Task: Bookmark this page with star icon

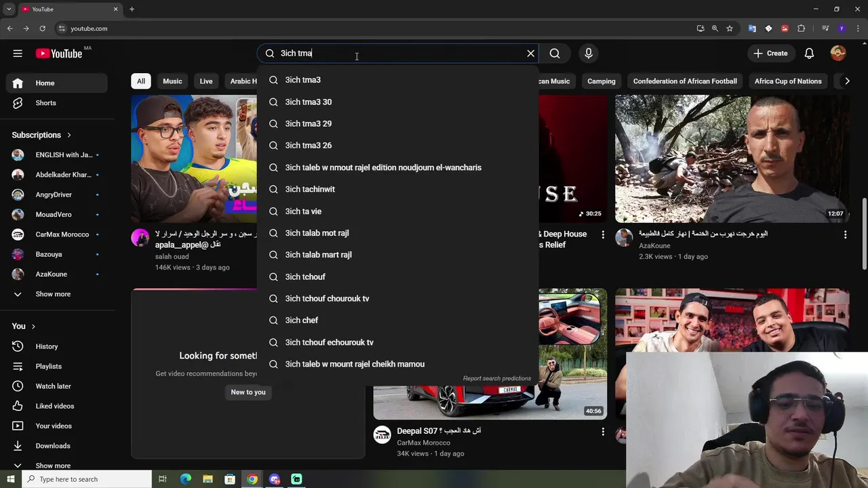Action: coord(730,28)
